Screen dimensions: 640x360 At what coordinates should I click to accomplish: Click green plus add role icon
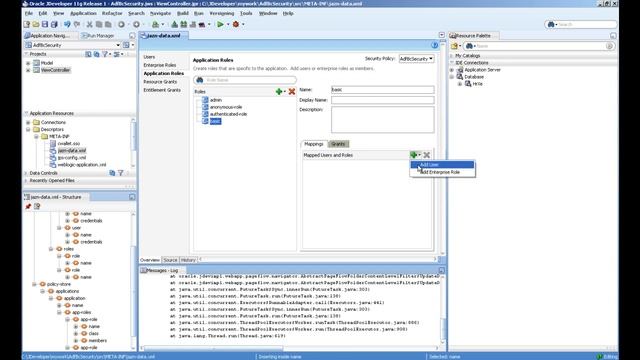point(279,91)
